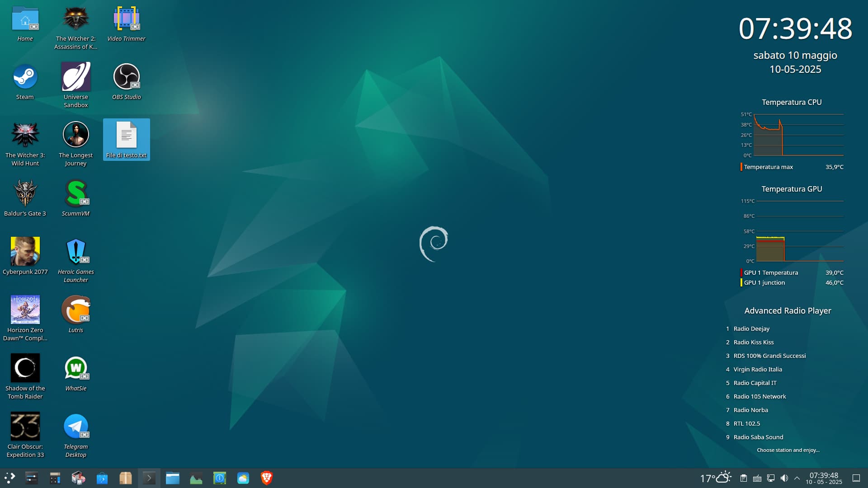Viewport: 868px width, 488px height.
Task: Launch Telegram Desktop shortcut
Action: pos(75,435)
